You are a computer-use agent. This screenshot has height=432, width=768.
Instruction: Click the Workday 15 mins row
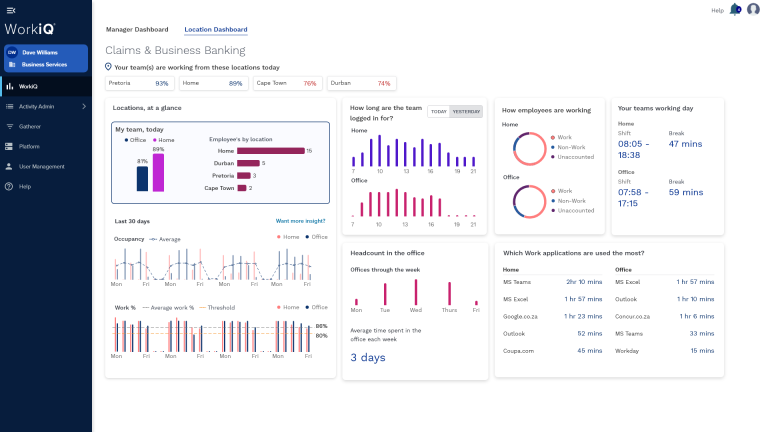665,351
